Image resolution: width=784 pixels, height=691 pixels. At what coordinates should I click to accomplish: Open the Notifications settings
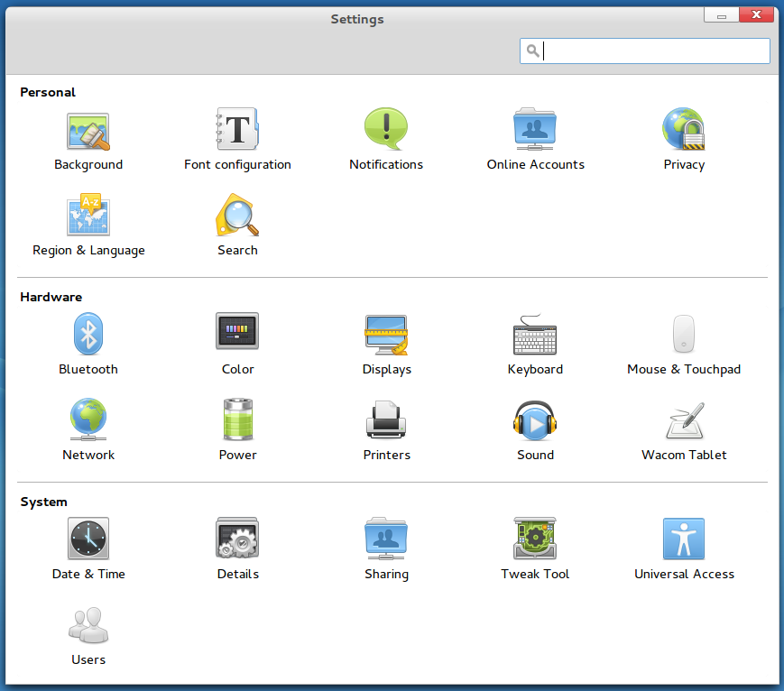tap(386, 137)
